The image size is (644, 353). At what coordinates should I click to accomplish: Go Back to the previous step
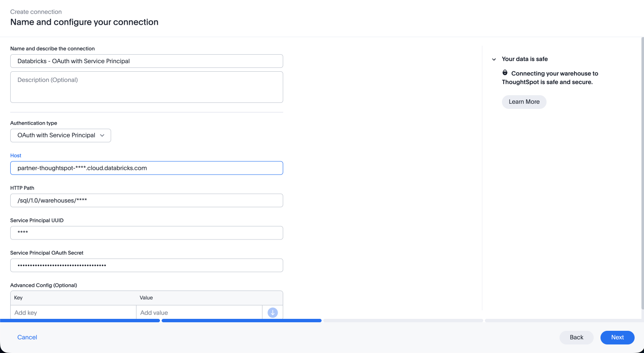[576, 337]
